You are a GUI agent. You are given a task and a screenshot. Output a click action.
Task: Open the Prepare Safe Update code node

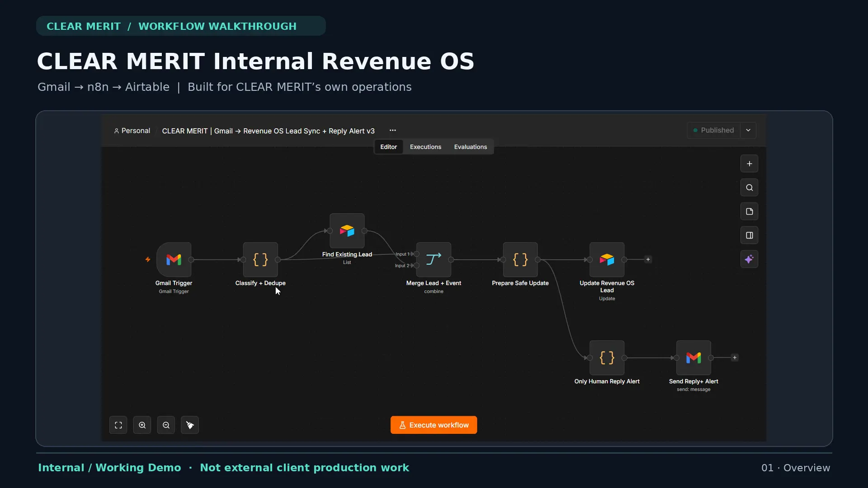(x=520, y=259)
